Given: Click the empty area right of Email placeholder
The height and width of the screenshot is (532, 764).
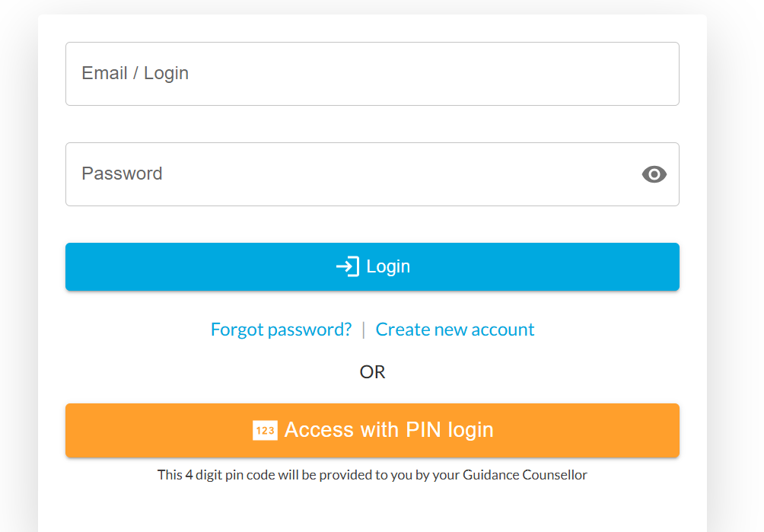Looking at the screenshot, I should pos(434,74).
